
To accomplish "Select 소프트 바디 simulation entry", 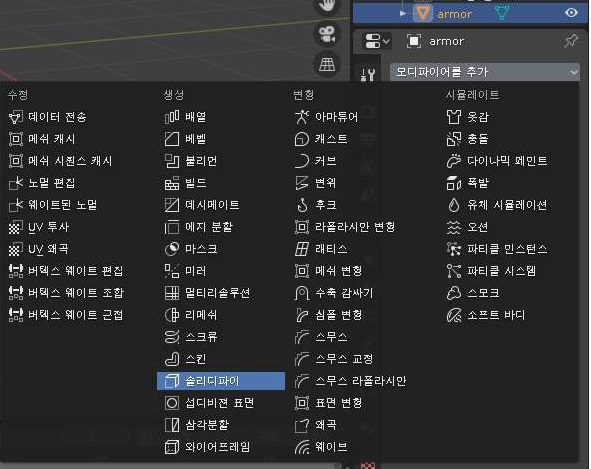I will tap(486, 315).
